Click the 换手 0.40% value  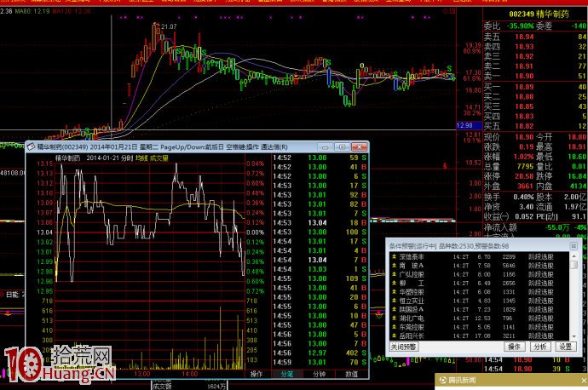(x=524, y=197)
